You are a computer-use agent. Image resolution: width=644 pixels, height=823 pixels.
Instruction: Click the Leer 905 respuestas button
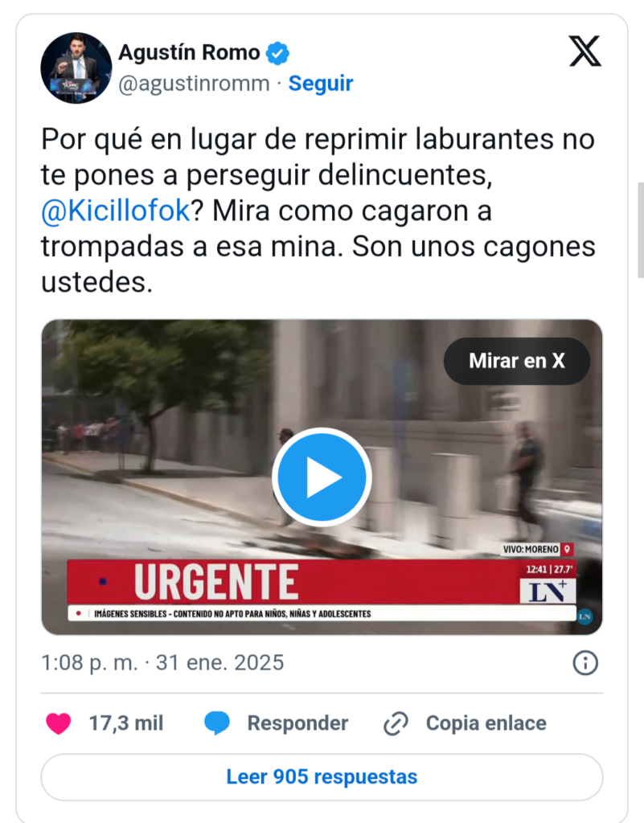[322, 777]
